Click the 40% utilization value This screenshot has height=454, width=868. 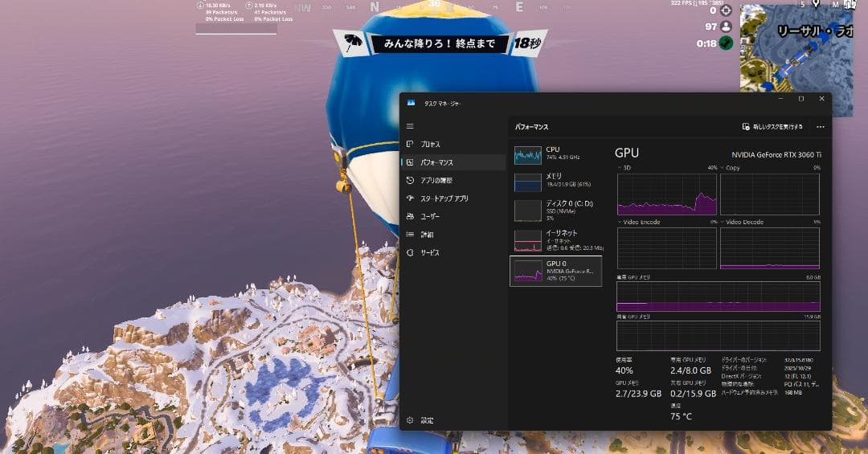pos(624,371)
